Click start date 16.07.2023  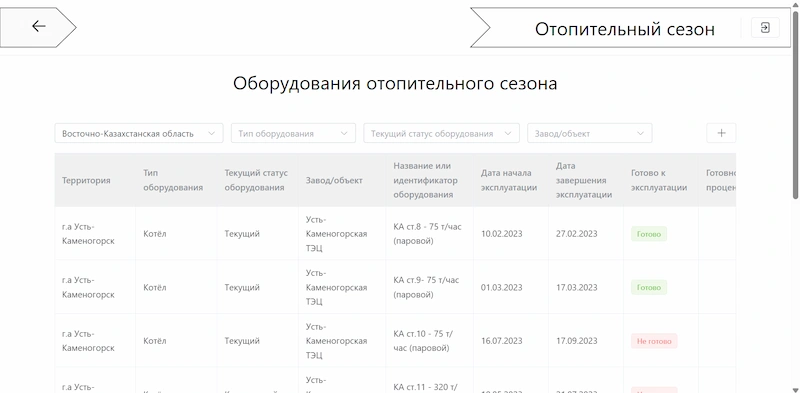click(x=502, y=341)
